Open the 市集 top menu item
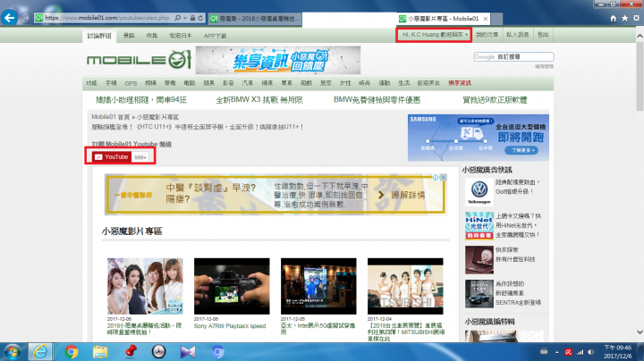This screenshot has width=644, height=361. click(151, 36)
